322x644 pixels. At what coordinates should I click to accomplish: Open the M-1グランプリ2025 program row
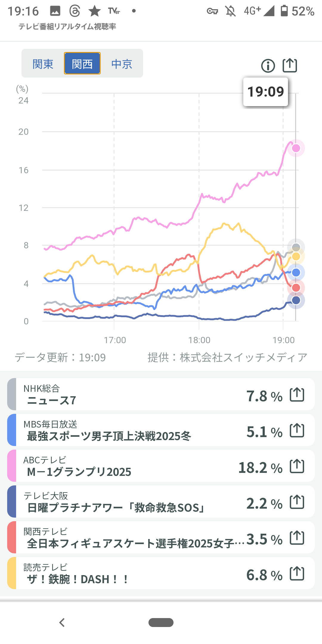tap(134, 466)
